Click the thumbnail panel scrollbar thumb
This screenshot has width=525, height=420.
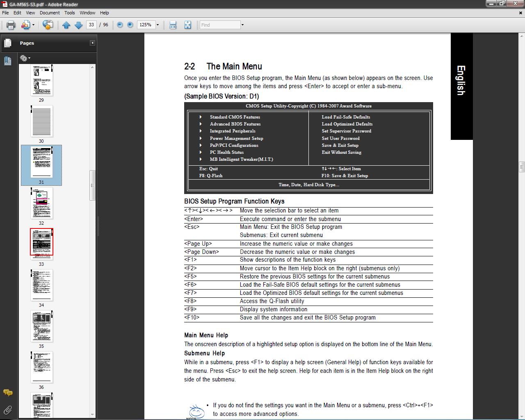[x=92, y=185]
